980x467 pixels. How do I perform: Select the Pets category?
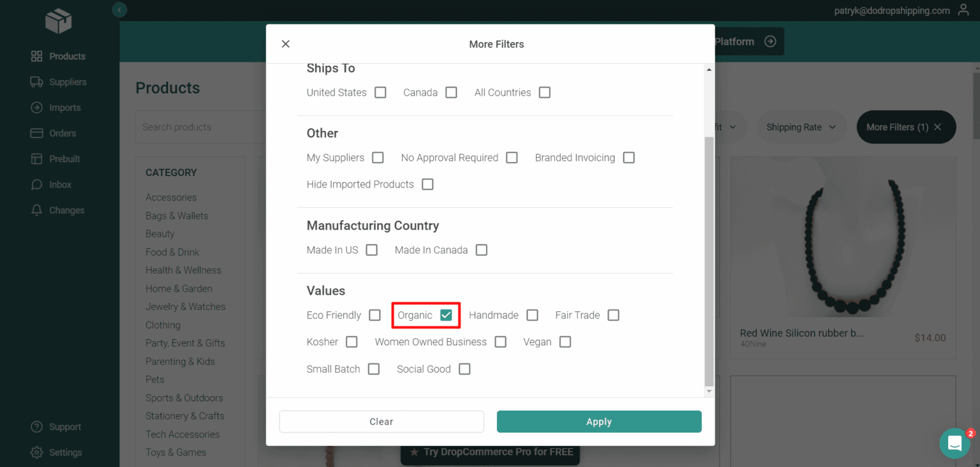154,379
